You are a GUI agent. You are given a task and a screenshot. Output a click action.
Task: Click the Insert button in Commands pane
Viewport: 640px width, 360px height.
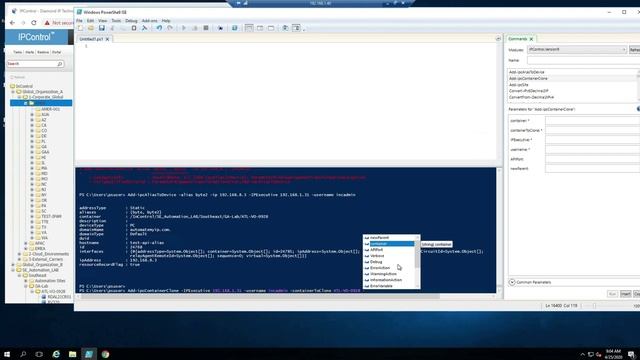(x=625, y=294)
